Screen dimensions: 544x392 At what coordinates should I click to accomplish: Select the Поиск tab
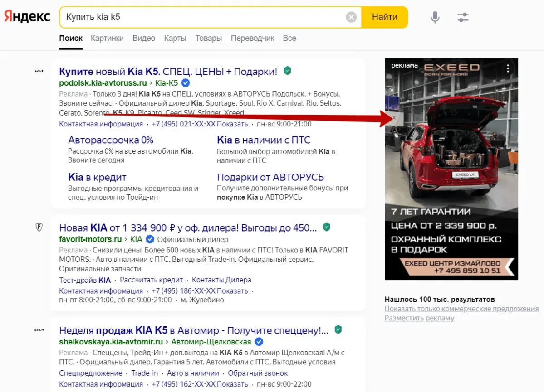point(71,38)
